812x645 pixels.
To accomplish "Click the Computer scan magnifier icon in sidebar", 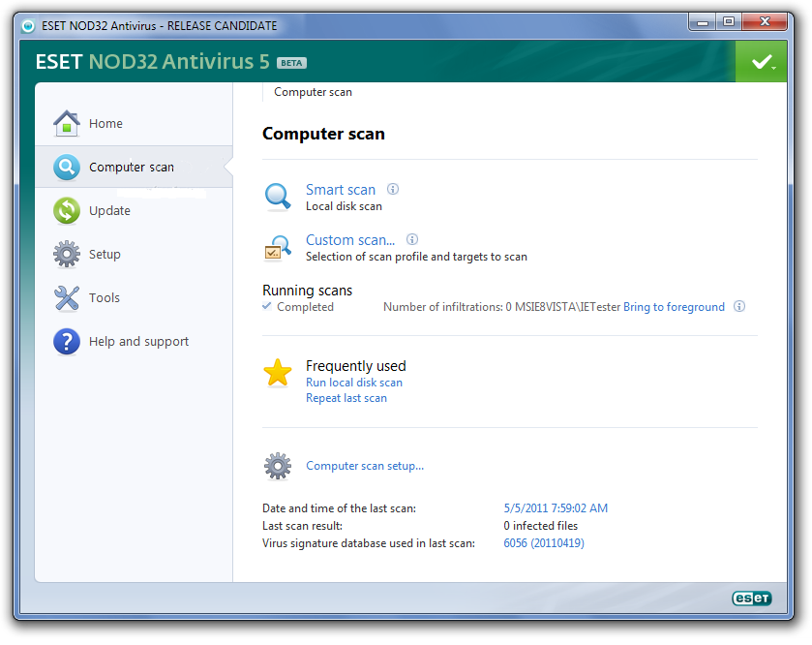I will coord(66,167).
